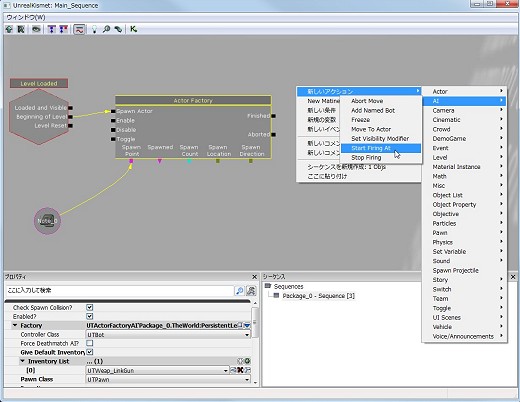Image resolution: width=520 pixels, height=402 pixels.
Task: Choose Start Firing At in the AI submenu
Action: pos(381,148)
